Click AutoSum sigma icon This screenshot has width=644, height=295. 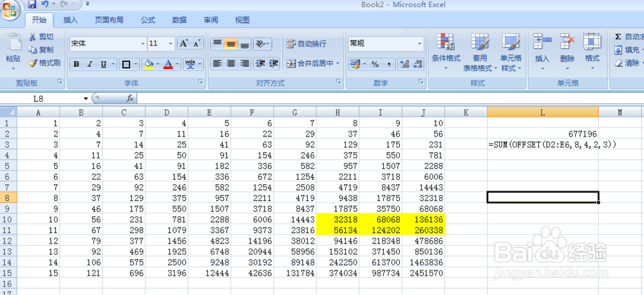tap(618, 37)
